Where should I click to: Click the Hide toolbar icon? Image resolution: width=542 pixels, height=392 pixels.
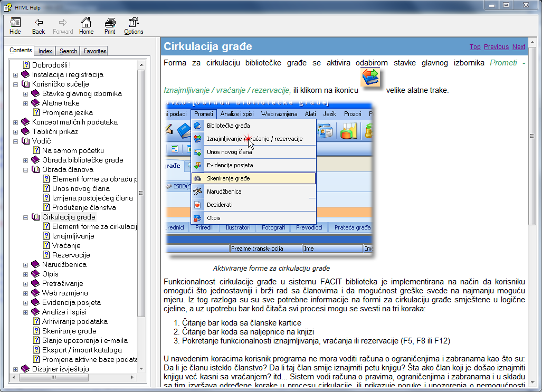coord(15,25)
